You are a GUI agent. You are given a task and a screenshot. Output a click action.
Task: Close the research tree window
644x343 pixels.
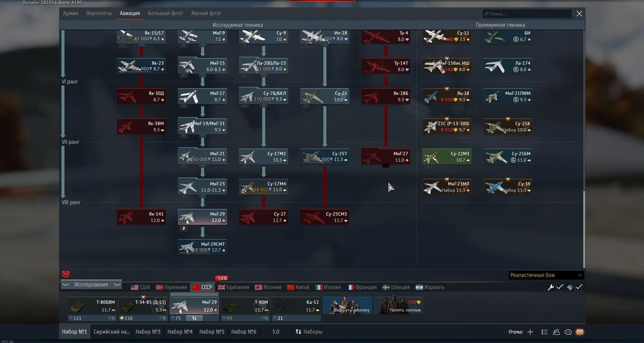(x=579, y=14)
